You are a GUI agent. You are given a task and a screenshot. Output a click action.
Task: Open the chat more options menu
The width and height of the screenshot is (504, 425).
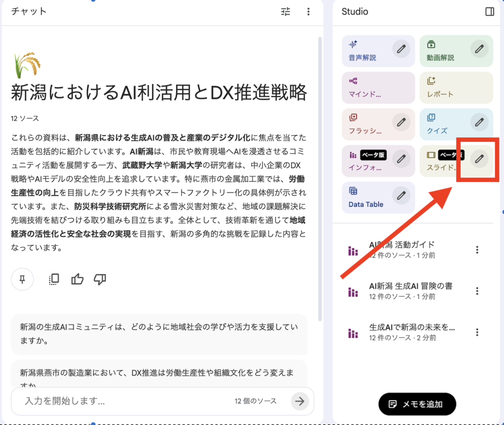(x=309, y=11)
